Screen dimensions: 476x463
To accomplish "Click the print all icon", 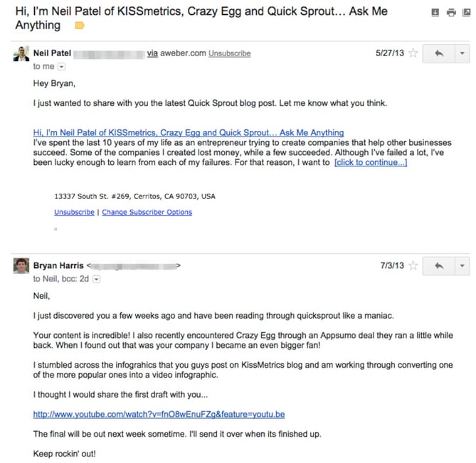I will tap(450, 12).
